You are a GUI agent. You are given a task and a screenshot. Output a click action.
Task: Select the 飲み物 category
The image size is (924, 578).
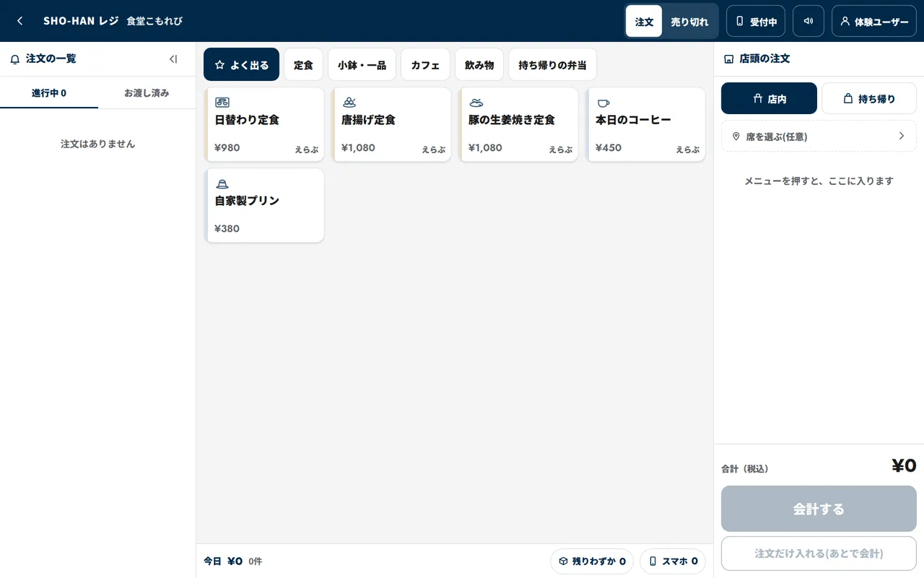(x=479, y=64)
